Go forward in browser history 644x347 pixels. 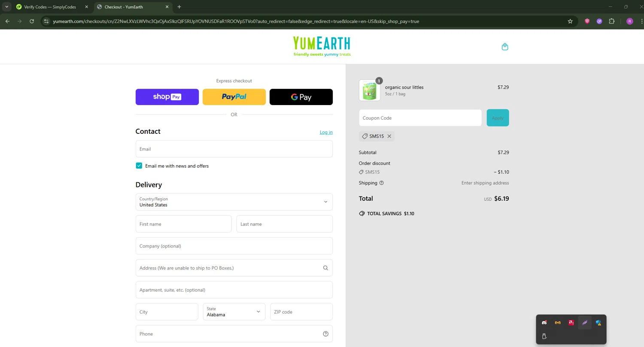pyautogui.click(x=19, y=21)
